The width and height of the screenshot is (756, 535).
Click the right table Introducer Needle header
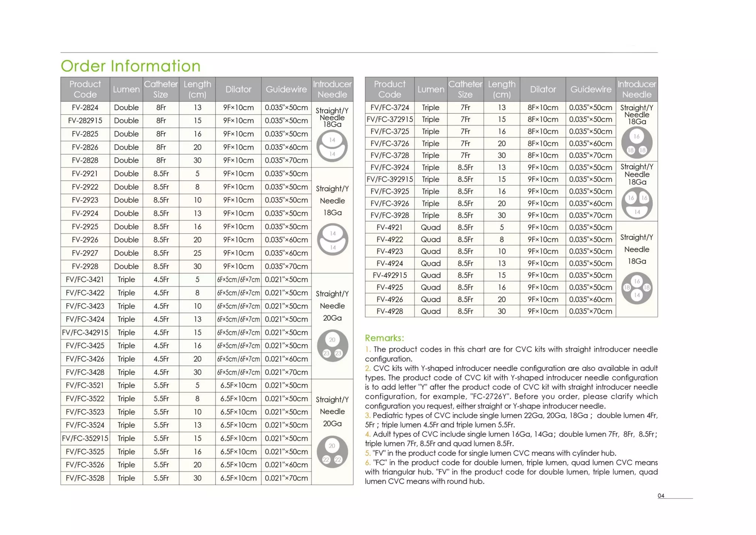click(x=636, y=89)
